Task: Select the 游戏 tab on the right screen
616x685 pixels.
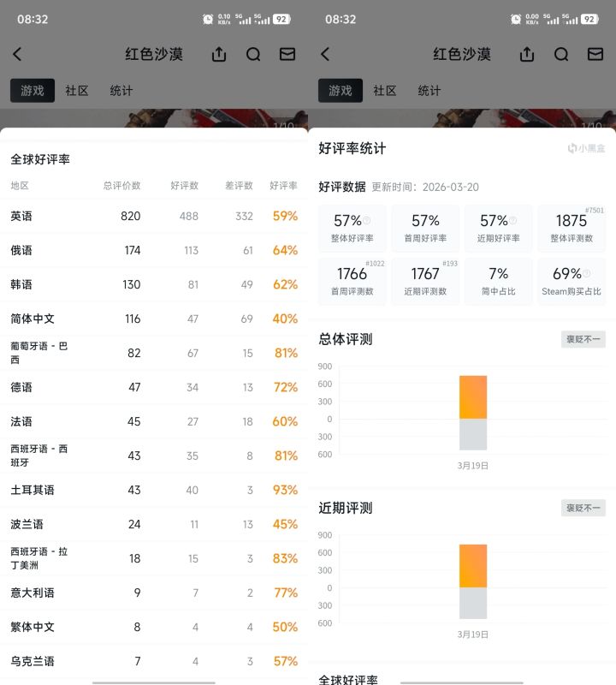Action: coord(341,91)
